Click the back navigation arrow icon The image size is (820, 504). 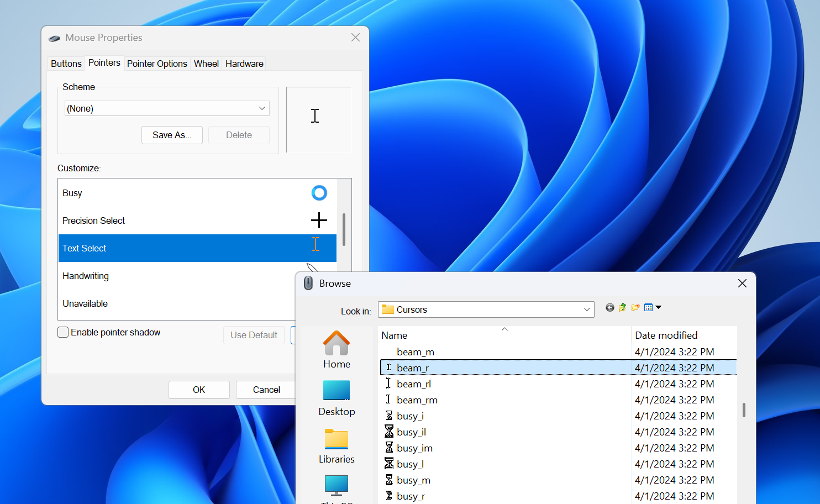pos(609,307)
